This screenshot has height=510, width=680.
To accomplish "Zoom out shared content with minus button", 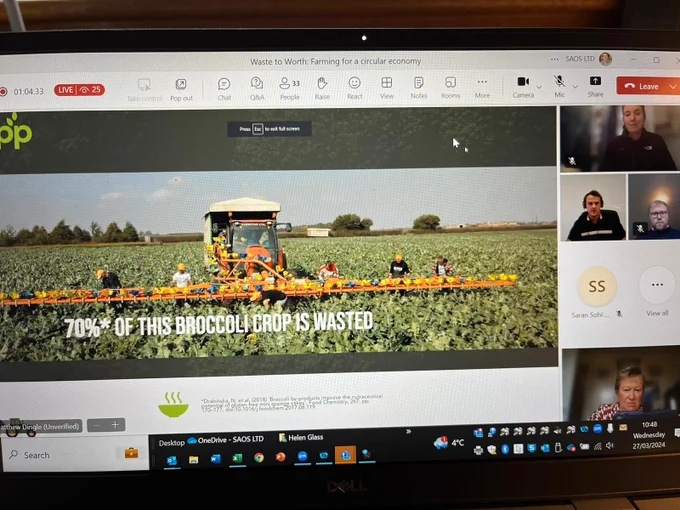I will (x=97, y=425).
